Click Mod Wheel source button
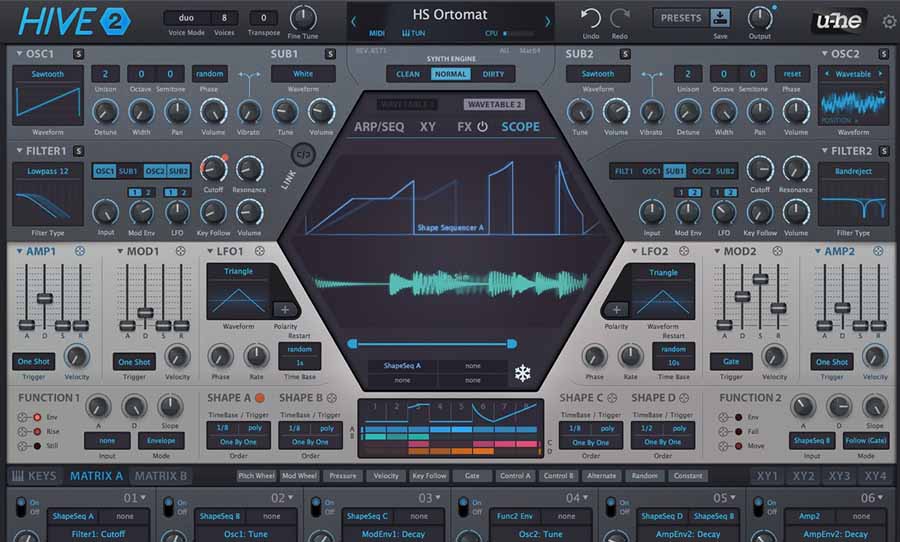The image size is (900, 542). [x=299, y=475]
